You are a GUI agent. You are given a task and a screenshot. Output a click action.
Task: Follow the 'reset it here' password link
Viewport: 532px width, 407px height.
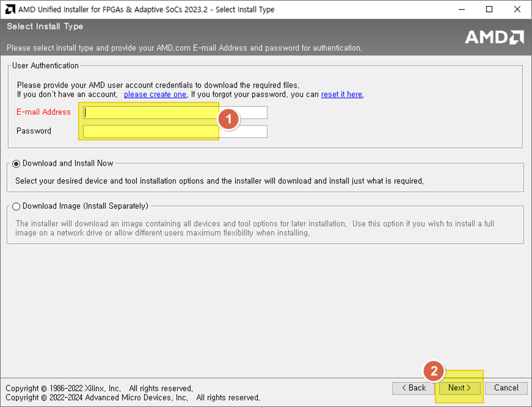[x=342, y=94]
